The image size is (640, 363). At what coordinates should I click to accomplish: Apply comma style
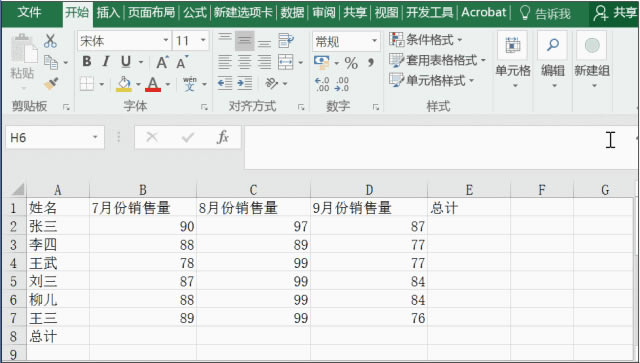371,63
